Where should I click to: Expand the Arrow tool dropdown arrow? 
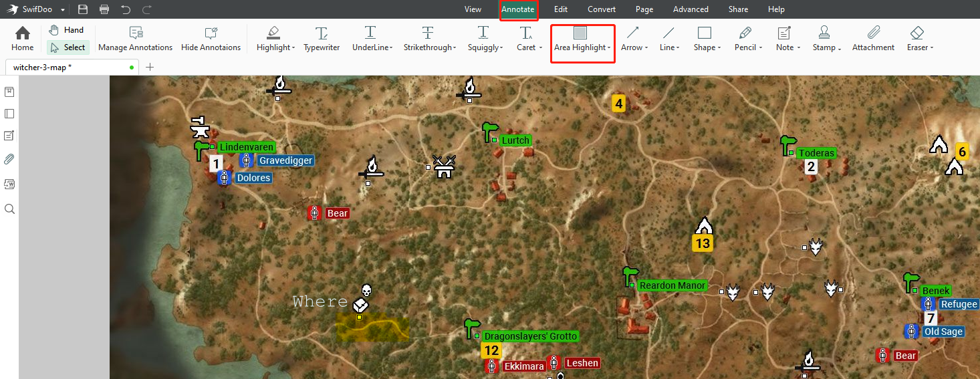(646, 48)
